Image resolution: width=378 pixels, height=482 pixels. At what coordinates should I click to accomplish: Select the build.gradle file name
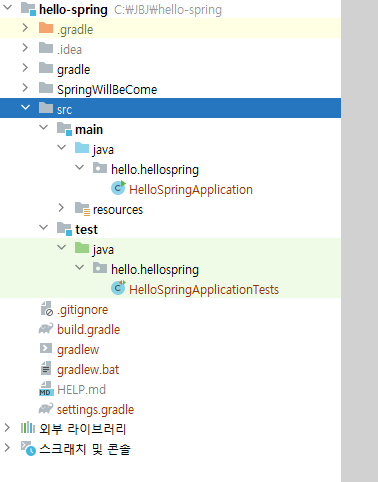click(89, 330)
